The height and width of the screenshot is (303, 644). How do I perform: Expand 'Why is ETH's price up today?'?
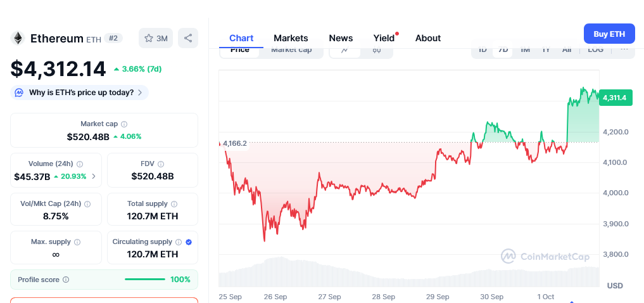click(80, 93)
